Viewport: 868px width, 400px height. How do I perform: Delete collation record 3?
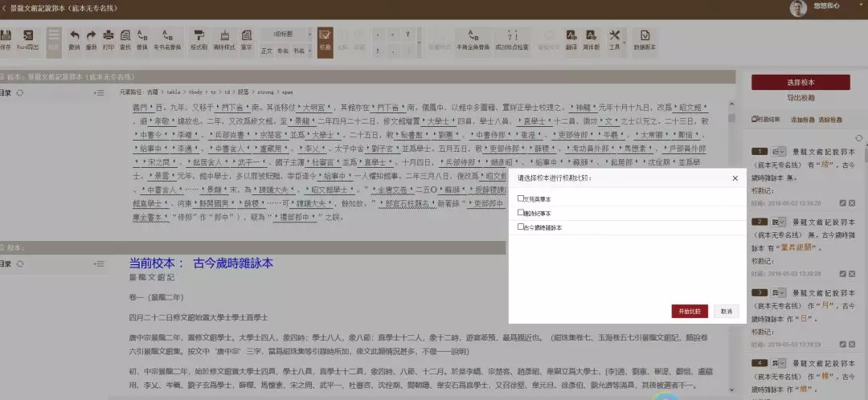coord(852,344)
